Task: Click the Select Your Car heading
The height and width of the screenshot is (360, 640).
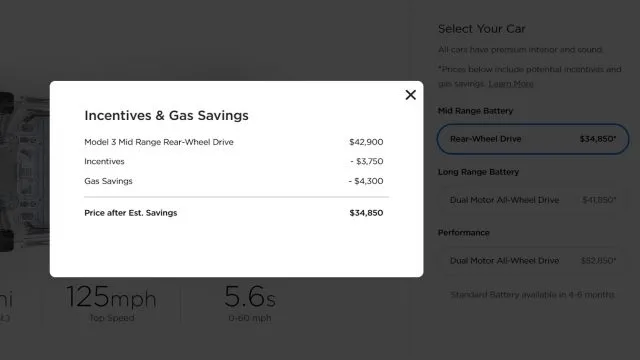Action: (482, 29)
